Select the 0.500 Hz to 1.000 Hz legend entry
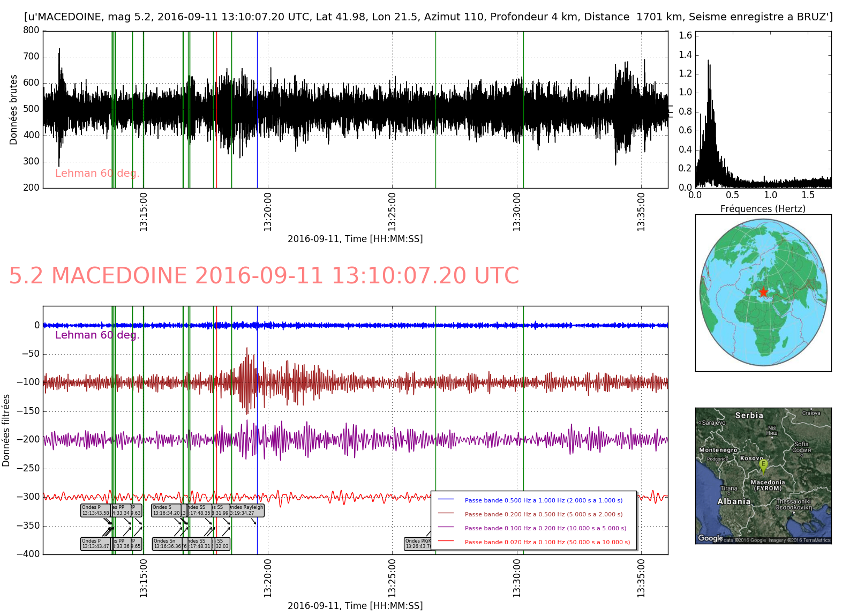Screen dimensions: 857x616 coord(543,500)
